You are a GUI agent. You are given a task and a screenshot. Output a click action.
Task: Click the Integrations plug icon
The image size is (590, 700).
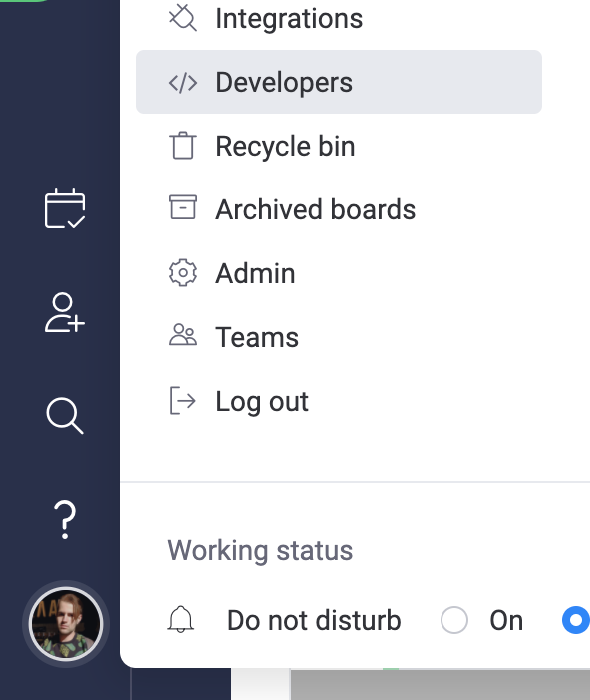coord(183,18)
